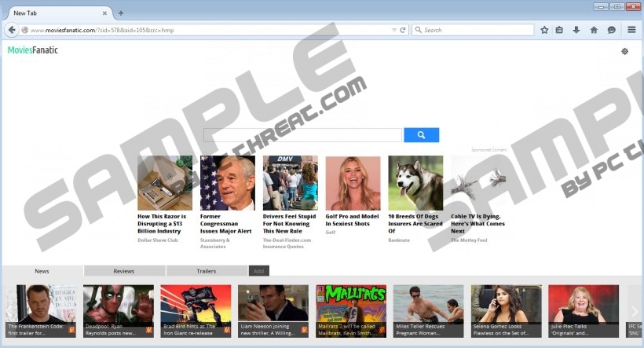The width and height of the screenshot is (644, 348).
Task: Open the 10 Breeds Of Dogs ad
Action: [x=415, y=183]
